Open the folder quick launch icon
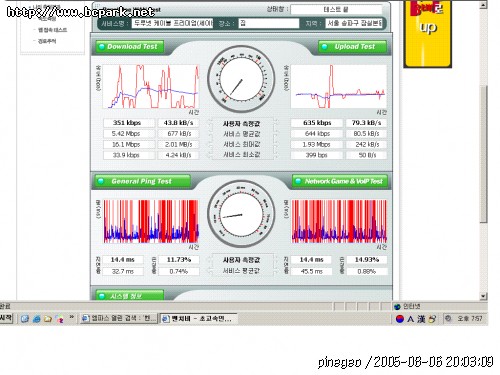 tap(48, 319)
